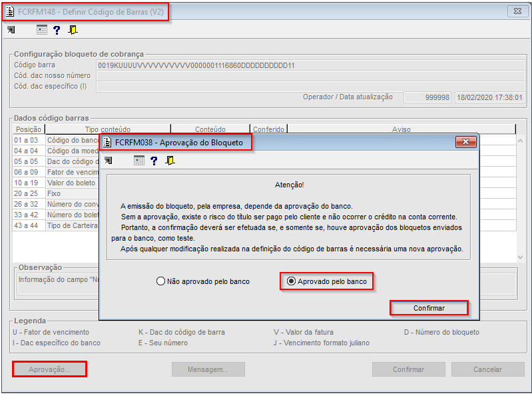Click the help question mark in the FCRFM038 dialog

[154, 161]
